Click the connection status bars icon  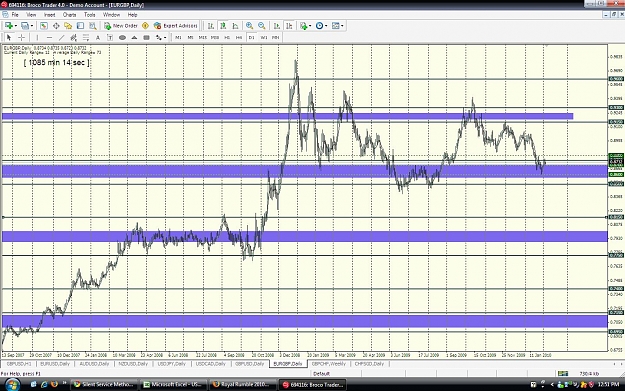pos(563,373)
